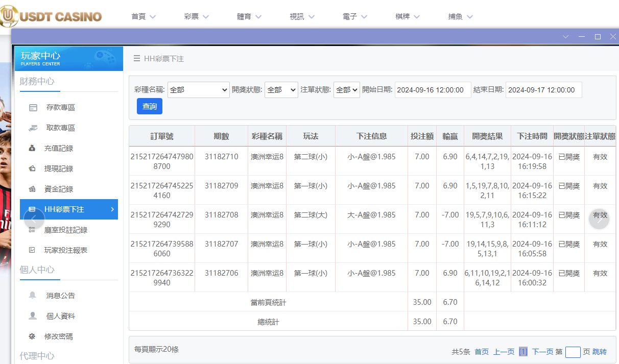Expand the 開獎狀態 draw status dropdown

pyautogui.click(x=281, y=89)
